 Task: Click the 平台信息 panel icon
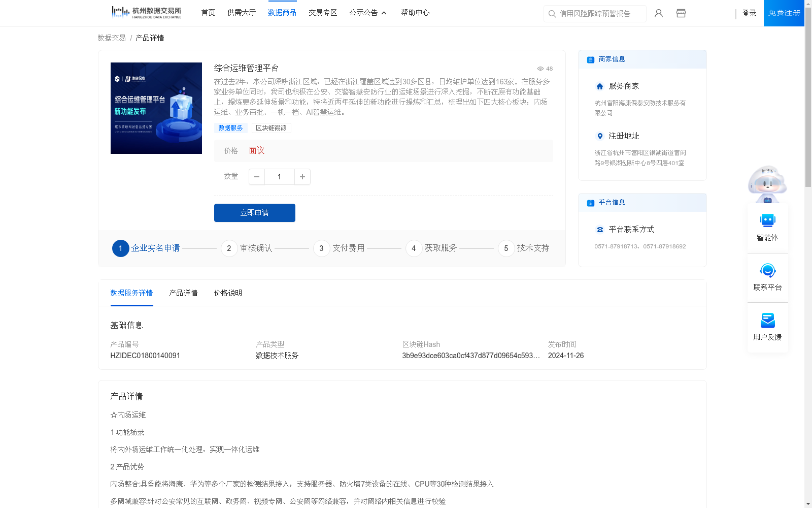pyautogui.click(x=591, y=203)
